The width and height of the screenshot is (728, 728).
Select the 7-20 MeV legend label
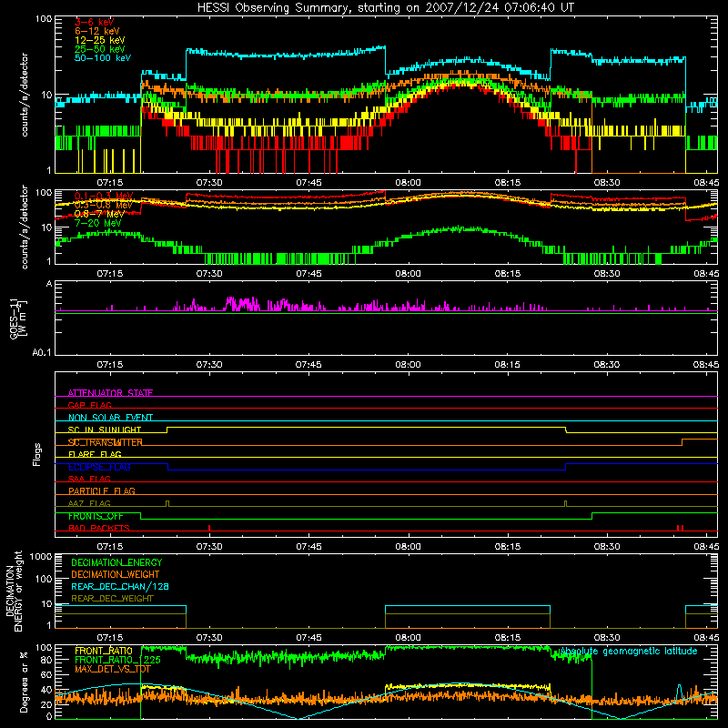(97, 223)
